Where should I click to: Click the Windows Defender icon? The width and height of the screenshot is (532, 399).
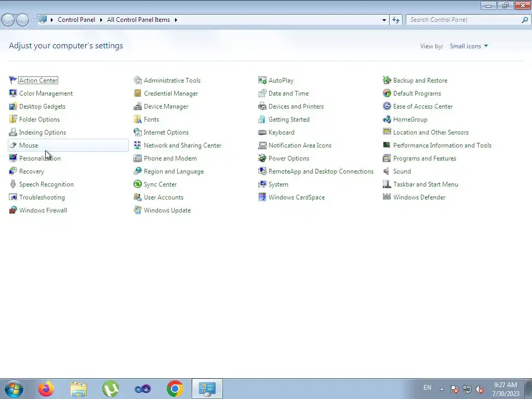coord(387,196)
